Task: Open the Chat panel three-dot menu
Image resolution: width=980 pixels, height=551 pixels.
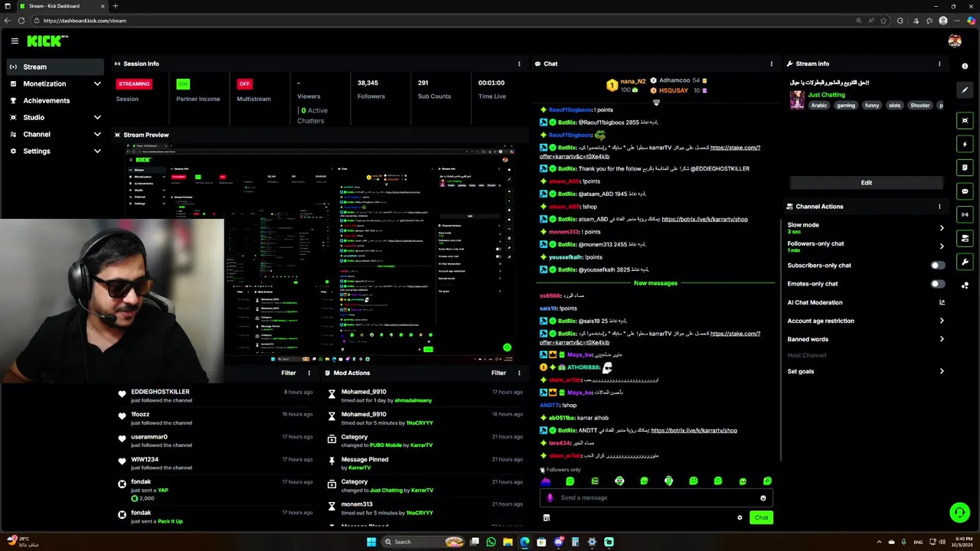Action: [x=772, y=64]
